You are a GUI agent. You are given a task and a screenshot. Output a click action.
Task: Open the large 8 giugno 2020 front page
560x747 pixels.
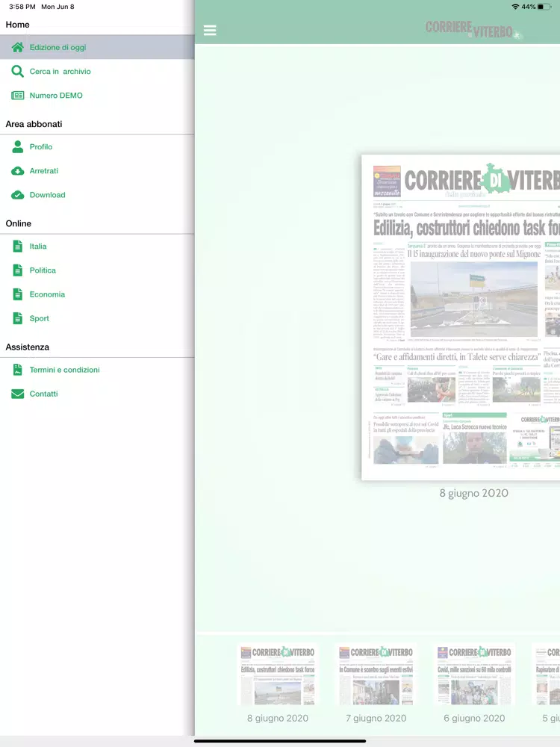[x=461, y=317]
